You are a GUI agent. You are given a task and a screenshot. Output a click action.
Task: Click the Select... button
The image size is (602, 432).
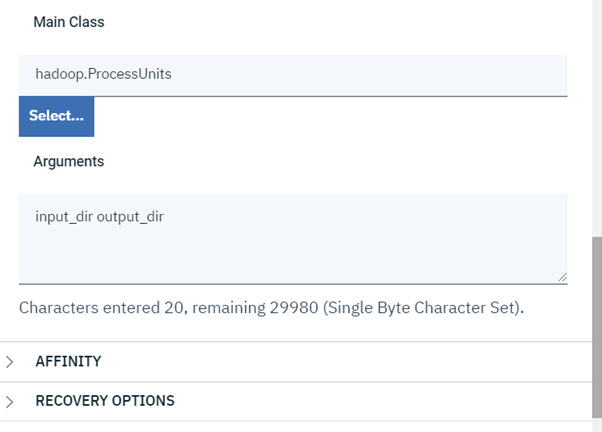(x=56, y=116)
